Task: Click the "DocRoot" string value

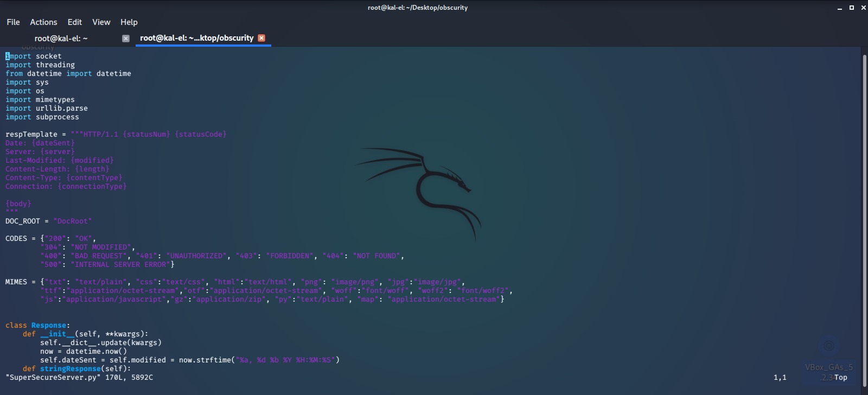Action: (73, 221)
